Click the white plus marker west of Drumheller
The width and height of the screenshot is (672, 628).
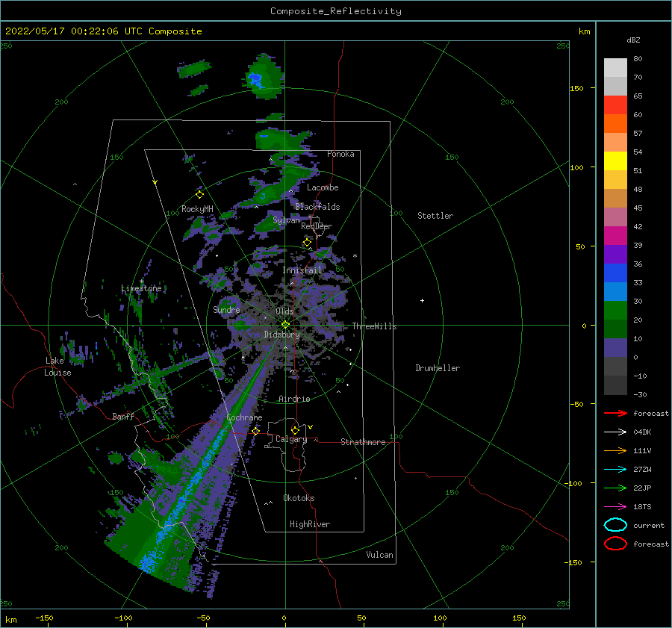pos(422,300)
